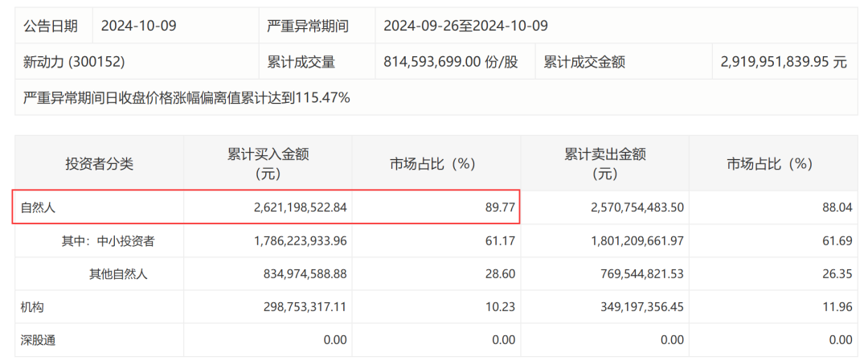Click the 累计成交量 label
This screenshot has width=868, height=361.
(x=301, y=62)
